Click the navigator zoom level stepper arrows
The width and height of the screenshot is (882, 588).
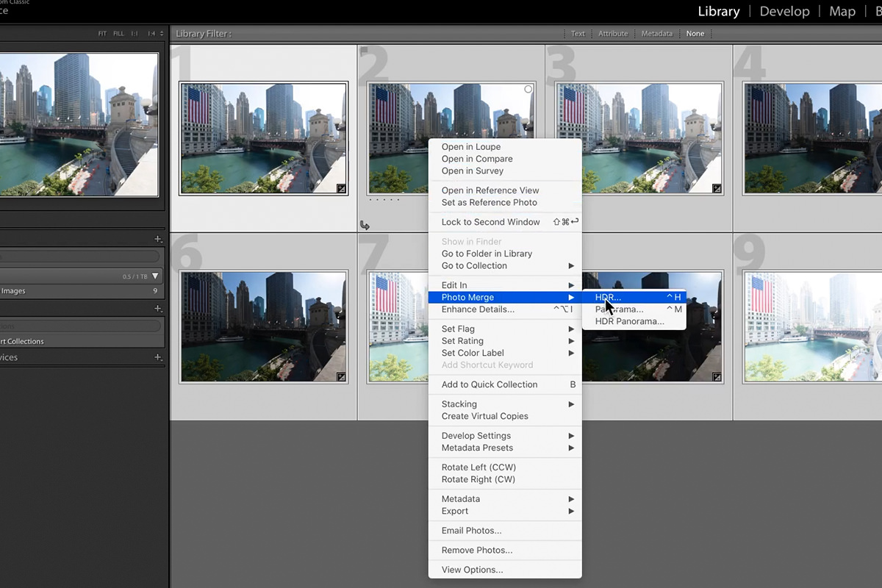pyautogui.click(x=162, y=34)
